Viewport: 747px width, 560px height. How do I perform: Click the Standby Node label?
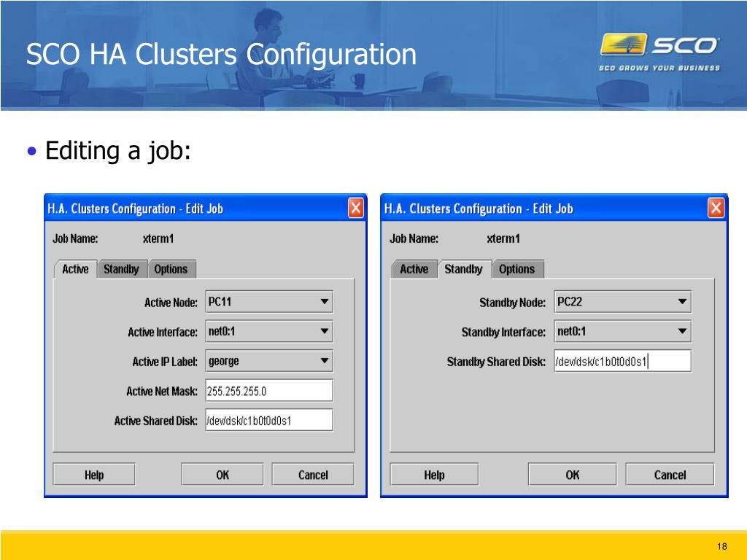click(x=512, y=303)
